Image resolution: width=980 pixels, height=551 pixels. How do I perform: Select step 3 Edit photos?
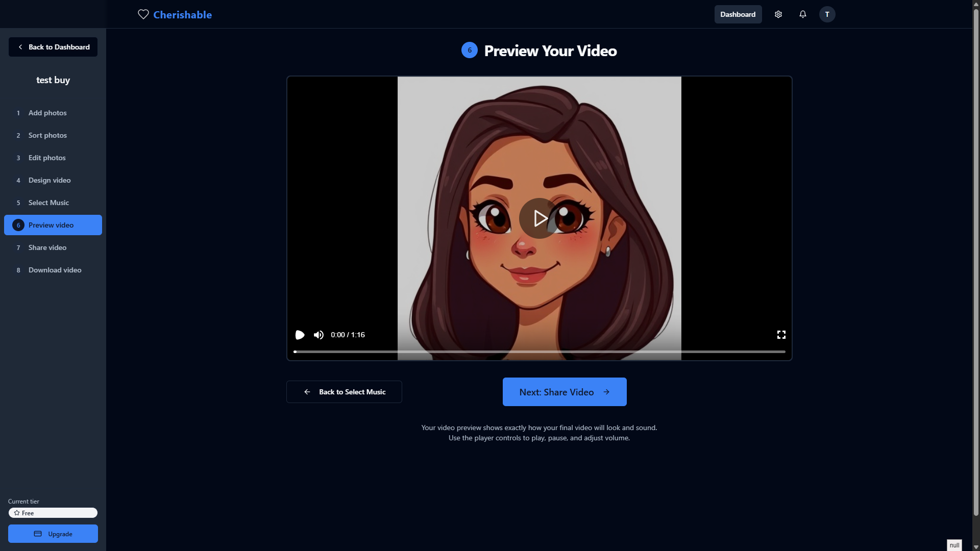coord(47,158)
